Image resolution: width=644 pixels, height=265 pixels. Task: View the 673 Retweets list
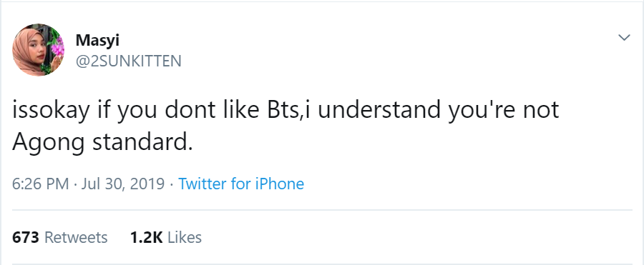coord(59,237)
